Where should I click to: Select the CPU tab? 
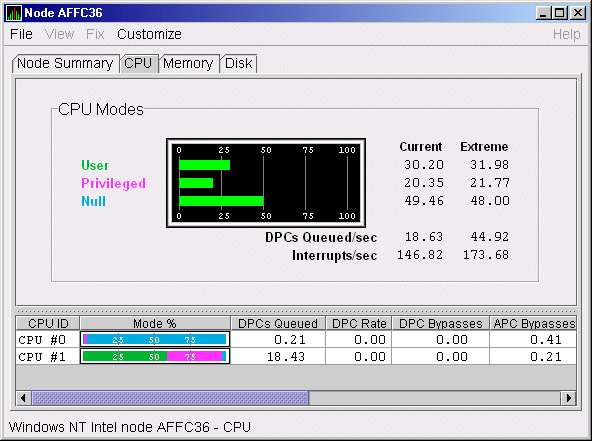[138, 63]
